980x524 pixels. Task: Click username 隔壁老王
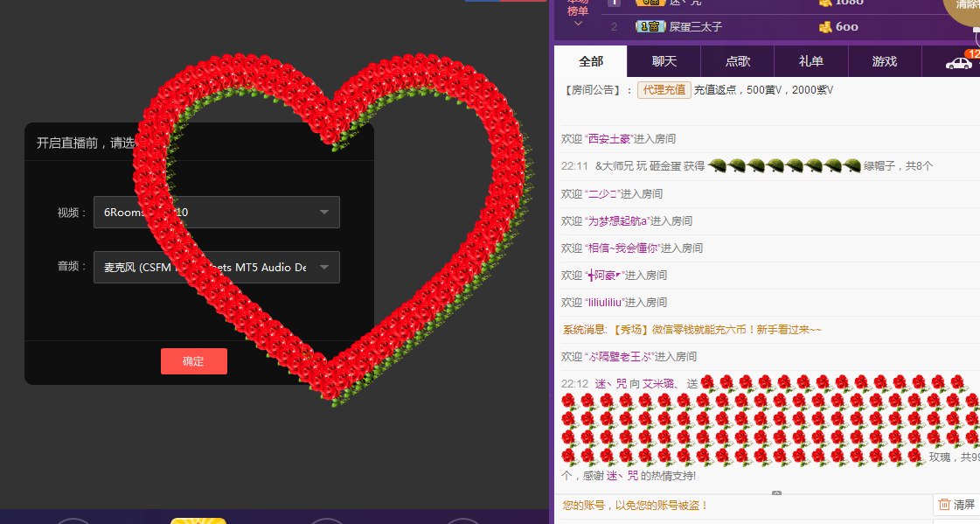coord(619,356)
